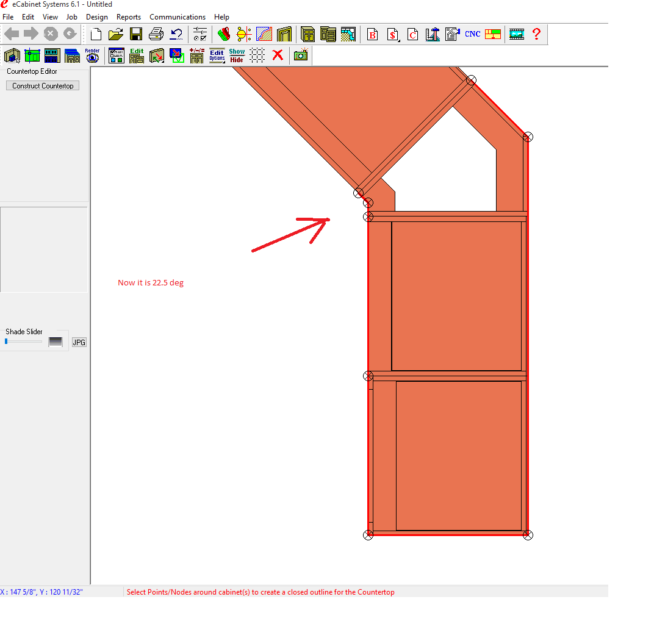Open the Design menu
This screenshot has width=654, height=644.
(96, 17)
